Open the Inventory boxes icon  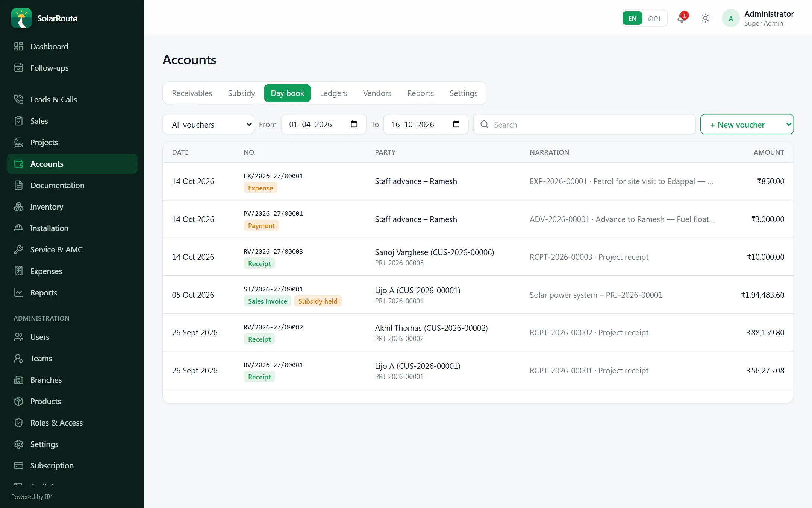click(x=18, y=207)
